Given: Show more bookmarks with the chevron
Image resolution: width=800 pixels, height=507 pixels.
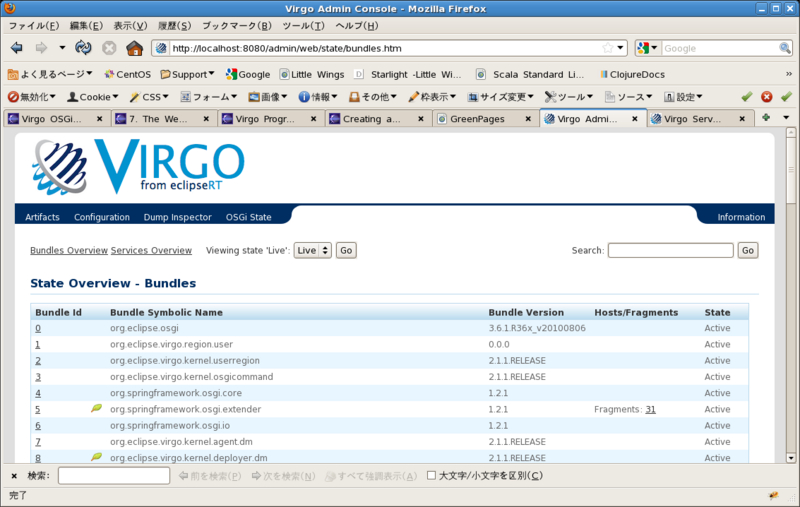Looking at the screenshot, I should point(789,74).
